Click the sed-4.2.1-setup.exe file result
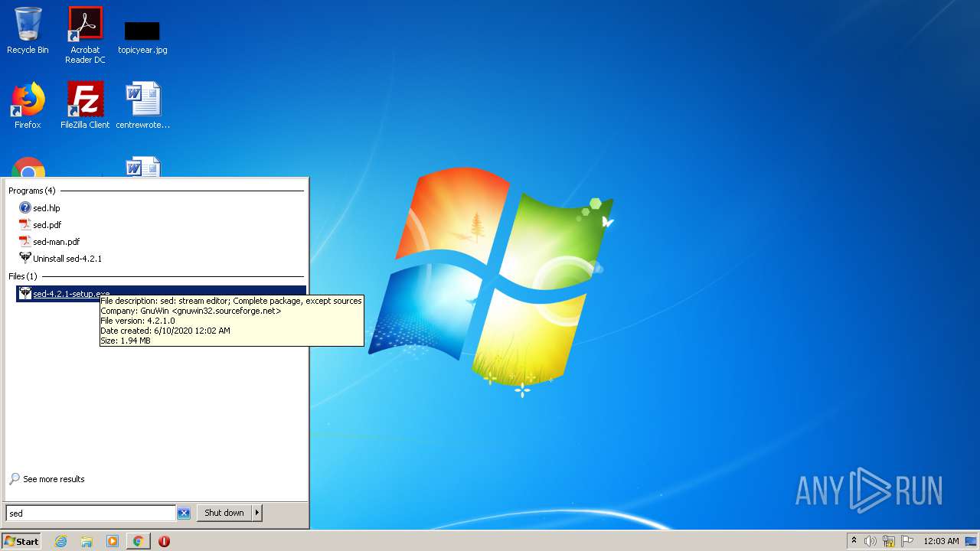Image resolution: width=980 pixels, height=551 pixels. coord(161,294)
